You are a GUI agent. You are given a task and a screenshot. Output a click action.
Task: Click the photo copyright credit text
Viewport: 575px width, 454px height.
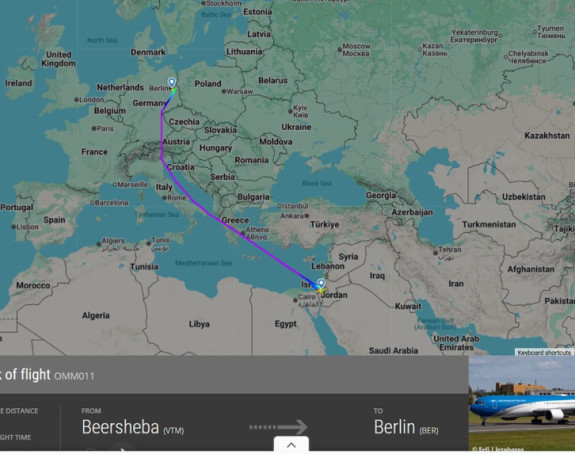[x=497, y=449]
